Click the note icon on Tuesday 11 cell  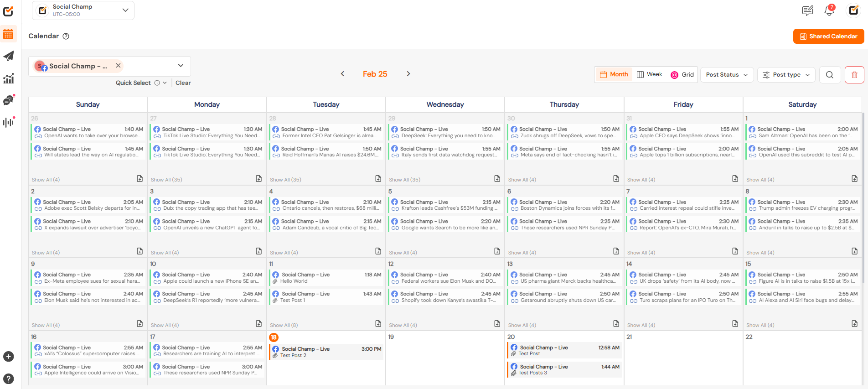[378, 324]
